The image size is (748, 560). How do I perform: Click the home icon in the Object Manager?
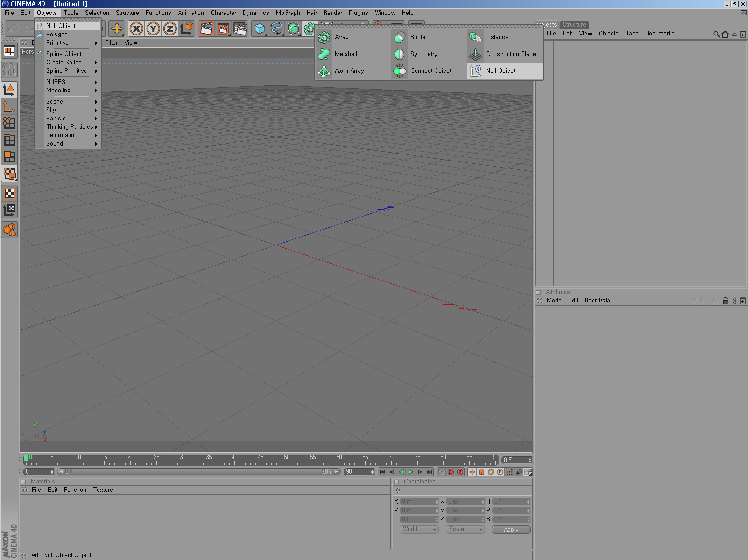pyautogui.click(x=725, y=34)
